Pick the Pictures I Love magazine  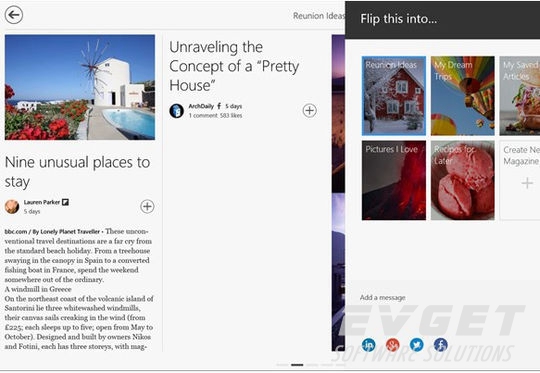click(394, 180)
